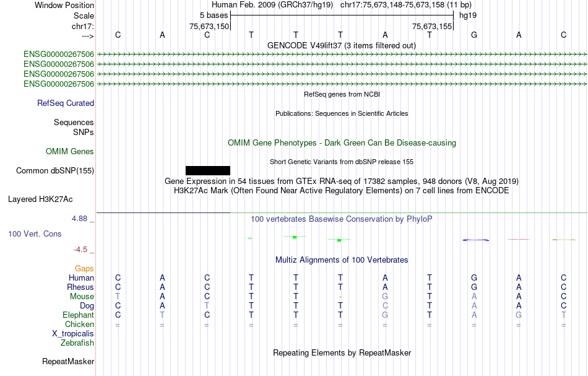Screen dimensions: 588x376
Task: Click the Mouse species label
Action: click(x=82, y=297)
